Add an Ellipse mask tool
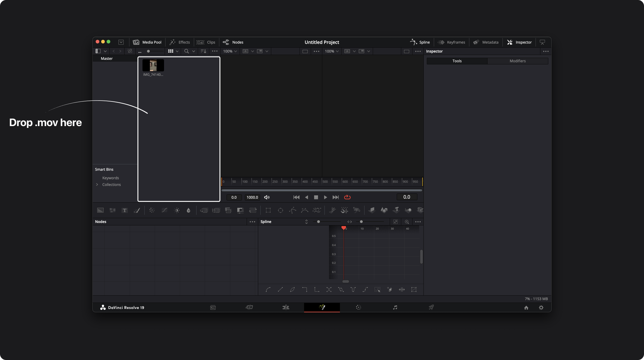This screenshot has height=360, width=644. (x=280, y=210)
